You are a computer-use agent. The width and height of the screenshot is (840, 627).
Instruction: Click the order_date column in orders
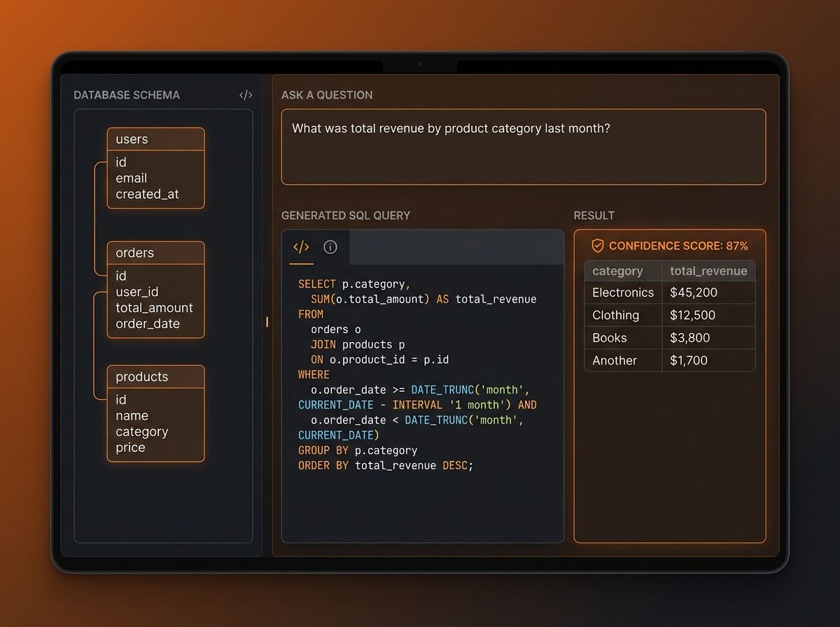tap(148, 324)
